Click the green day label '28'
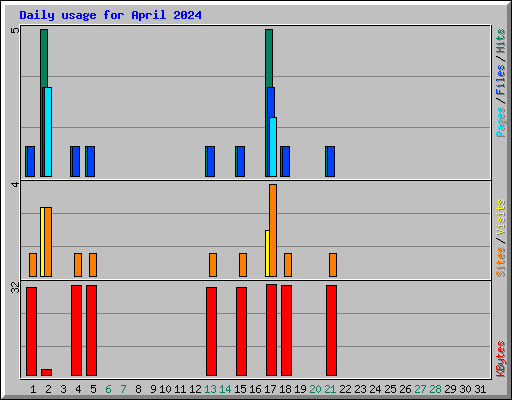The width and height of the screenshot is (512, 400). (x=435, y=389)
